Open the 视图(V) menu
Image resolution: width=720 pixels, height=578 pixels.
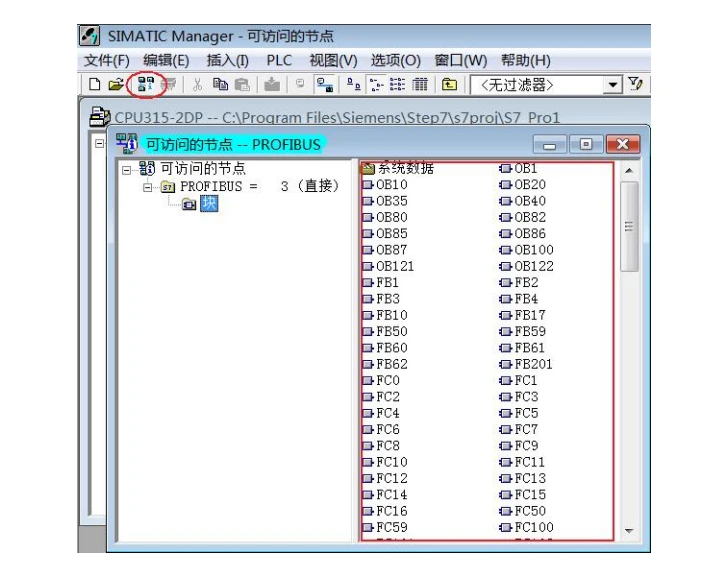[333, 60]
